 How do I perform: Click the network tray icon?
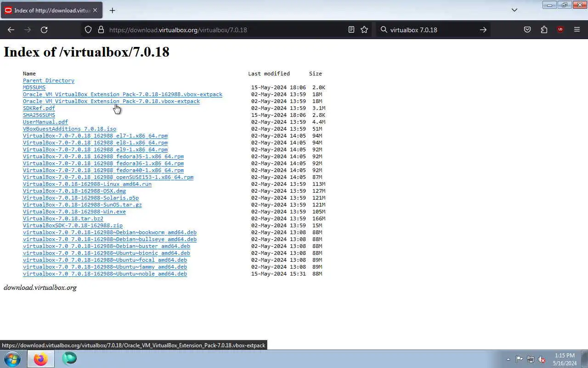tap(531, 359)
